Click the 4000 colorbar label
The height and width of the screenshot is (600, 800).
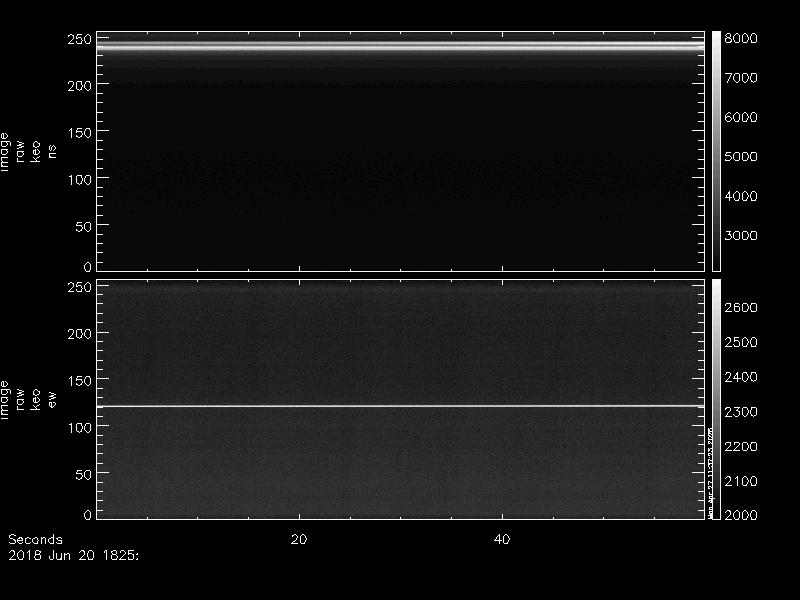741,196
